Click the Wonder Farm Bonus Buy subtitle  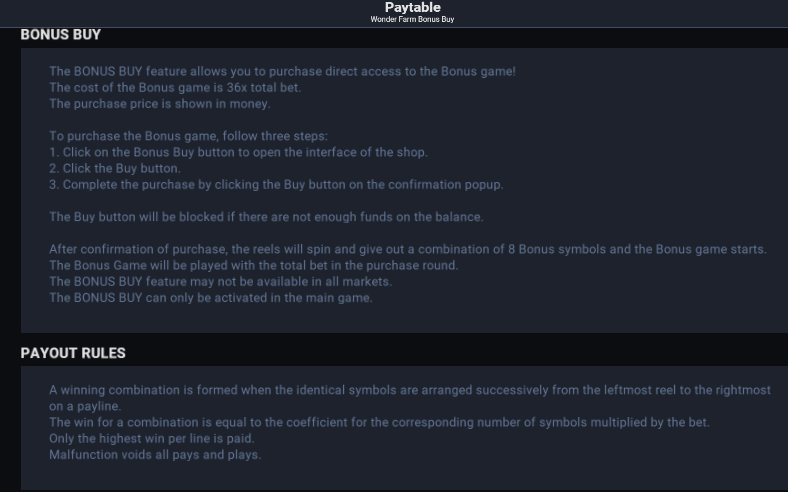[x=412, y=19]
